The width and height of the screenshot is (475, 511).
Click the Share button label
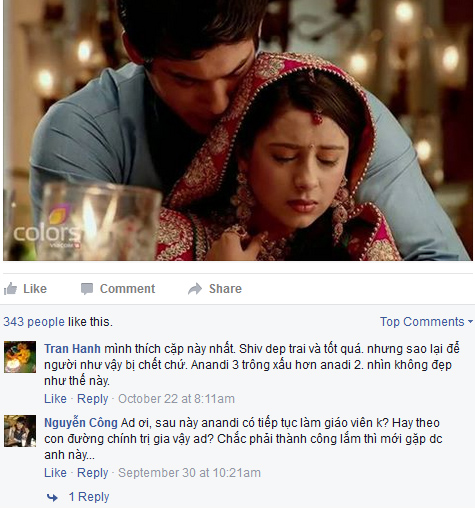coord(225,289)
